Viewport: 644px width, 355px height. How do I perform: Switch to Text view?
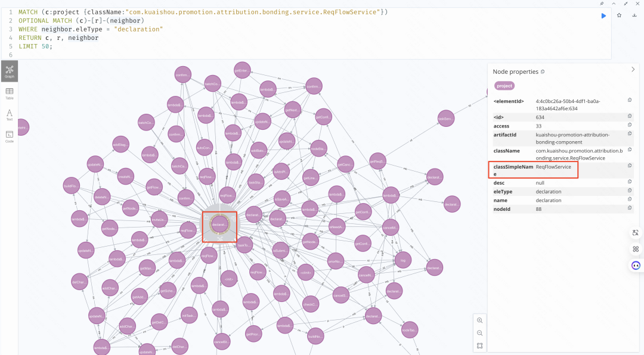(10, 114)
